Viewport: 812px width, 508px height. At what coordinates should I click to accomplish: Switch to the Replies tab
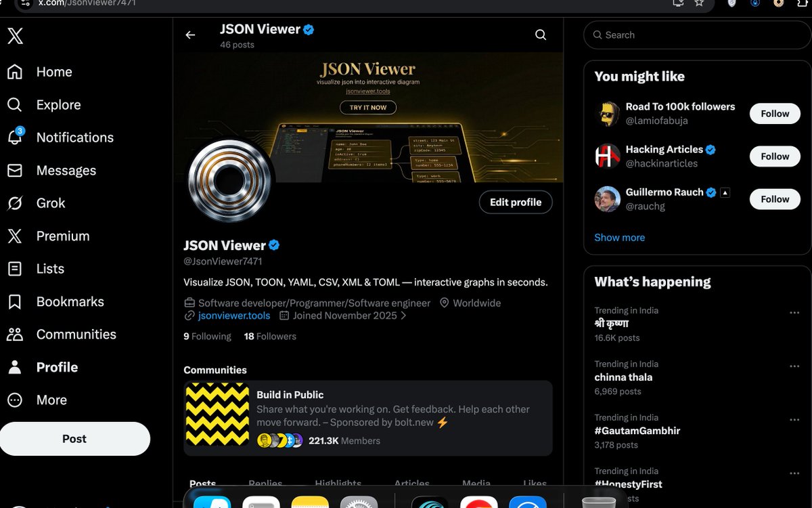click(265, 484)
